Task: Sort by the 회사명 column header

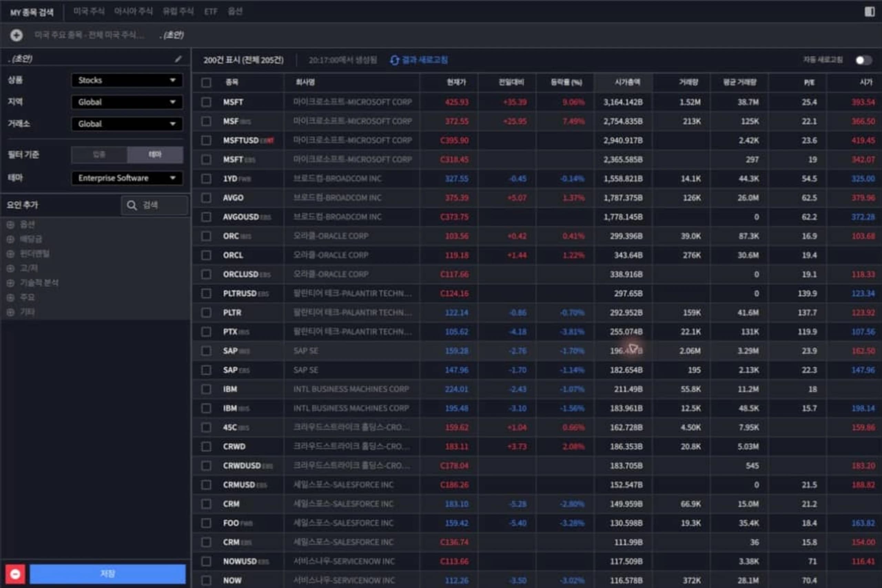Action: tap(305, 82)
